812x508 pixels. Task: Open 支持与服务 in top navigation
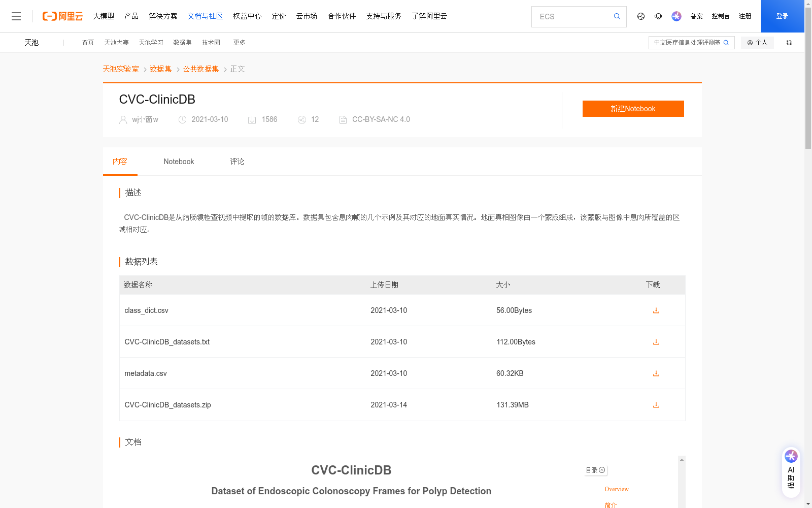pos(384,16)
